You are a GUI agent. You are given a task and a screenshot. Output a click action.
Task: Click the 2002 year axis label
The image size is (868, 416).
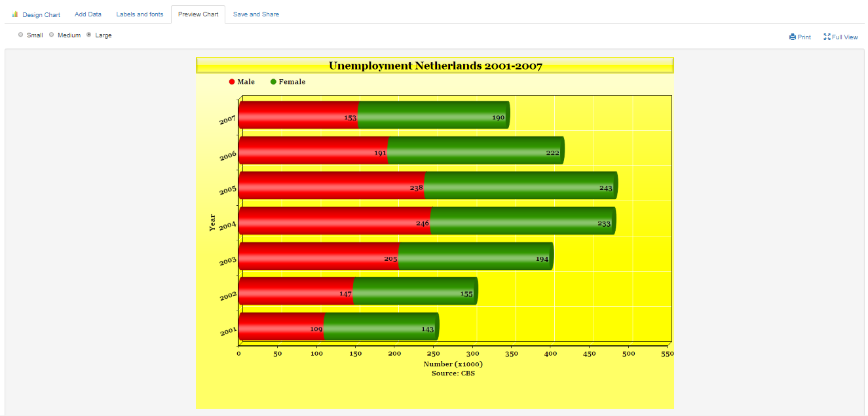(x=227, y=296)
